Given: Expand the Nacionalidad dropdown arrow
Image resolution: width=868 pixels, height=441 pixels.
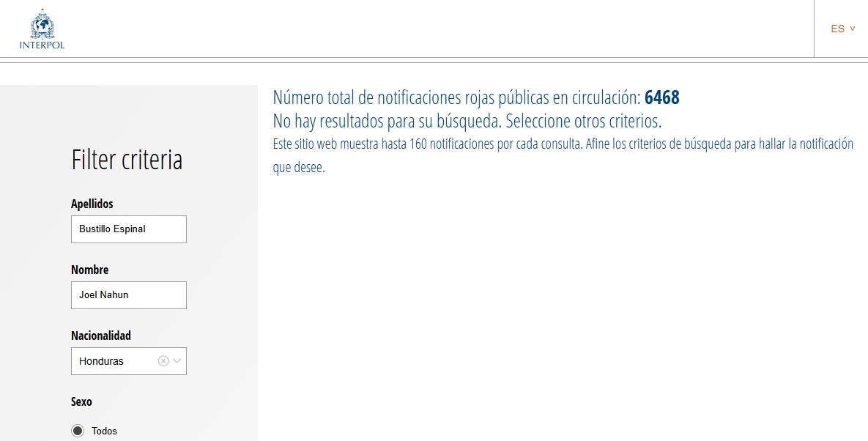Looking at the screenshot, I should pyautogui.click(x=177, y=361).
